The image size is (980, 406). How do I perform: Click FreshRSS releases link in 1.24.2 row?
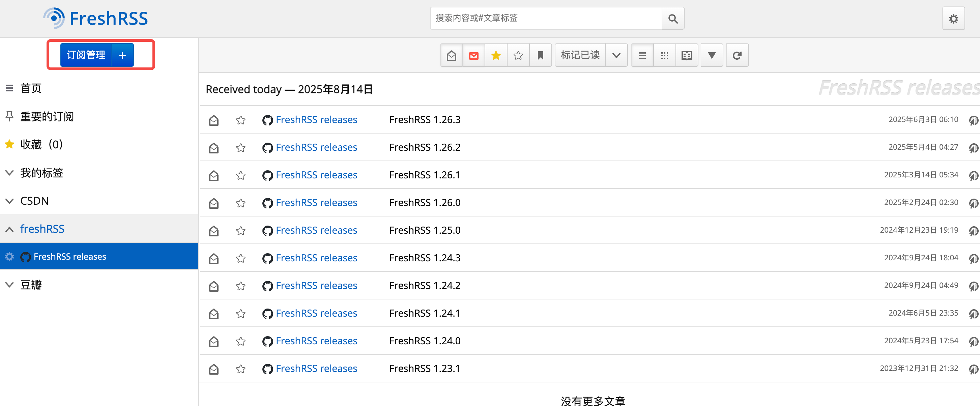[x=317, y=286]
